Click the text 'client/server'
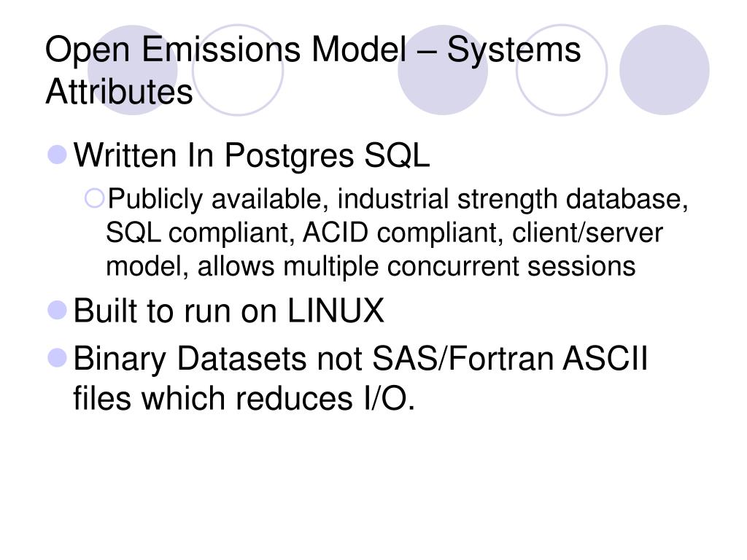Viewport: 747px width, 560px height. click(x=587, y=233)
